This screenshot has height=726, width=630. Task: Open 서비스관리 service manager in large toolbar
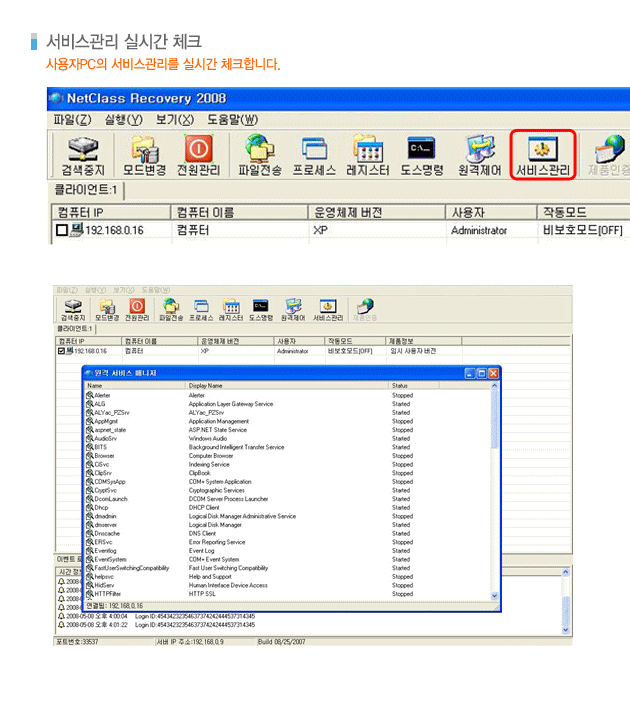click(543, 156)
